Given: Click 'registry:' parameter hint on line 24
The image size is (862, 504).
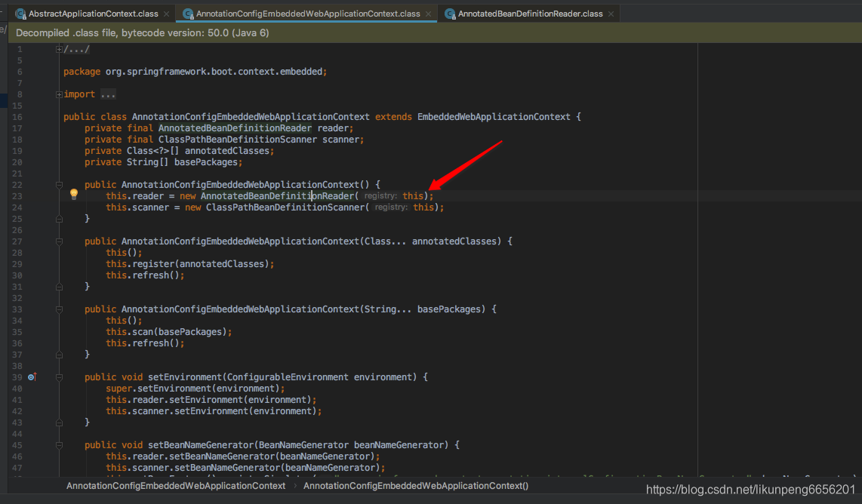Looking at the screenshot, I should coord(391,207).
